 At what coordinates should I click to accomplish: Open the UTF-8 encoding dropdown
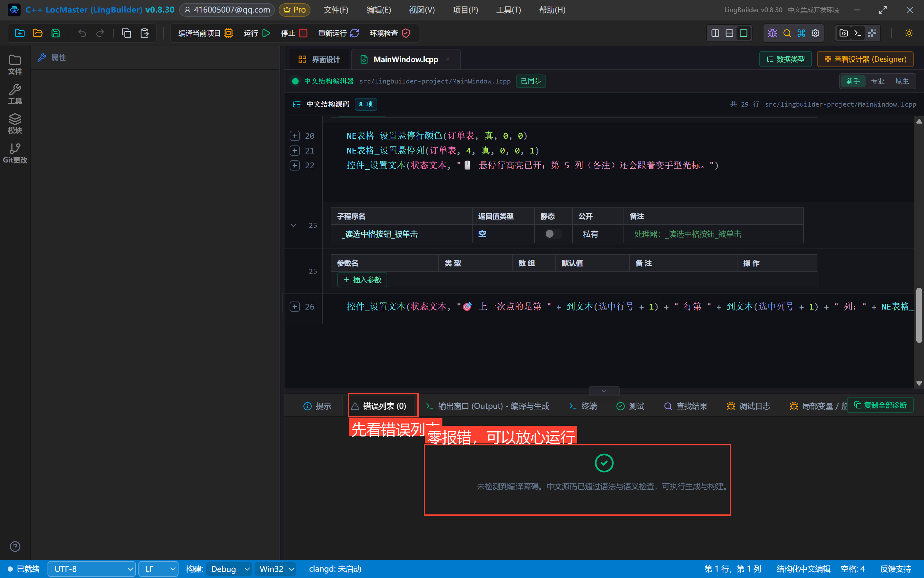(91, 569)
